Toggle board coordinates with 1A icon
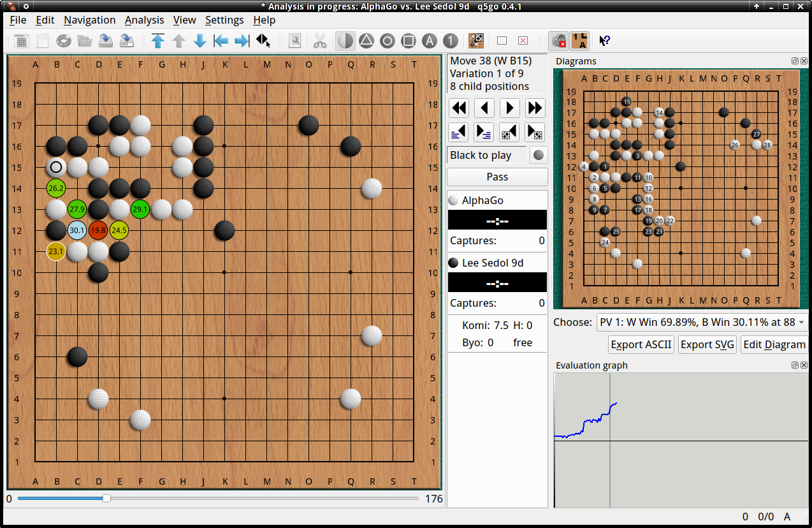 point(580,41)
